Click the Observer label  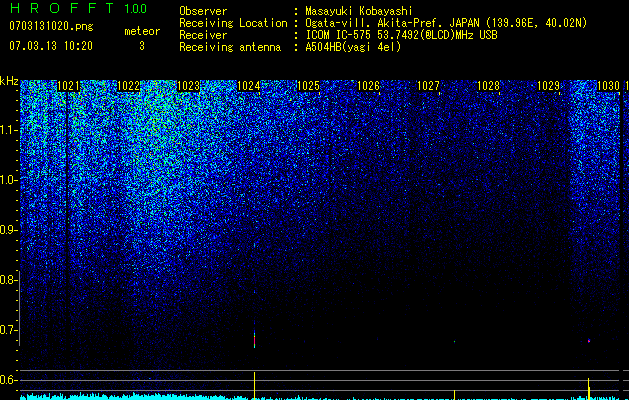pyautogui.click(x=203, y=11)
